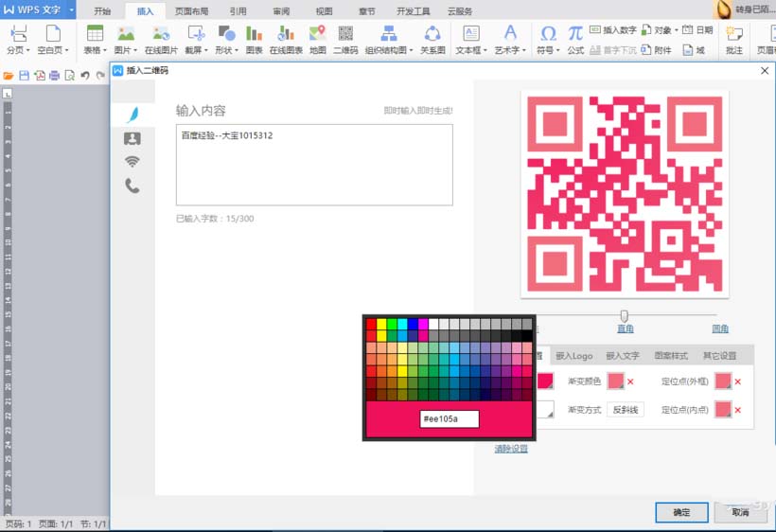Click the save icon in quick toolbar
The width and height of the screenshot is (776, 532).
coord(24,75)
